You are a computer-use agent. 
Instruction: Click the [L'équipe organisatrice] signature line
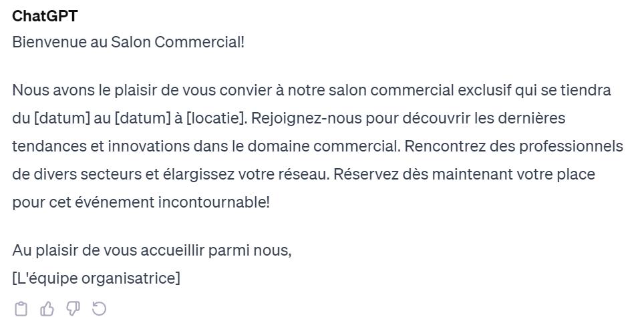96,278
